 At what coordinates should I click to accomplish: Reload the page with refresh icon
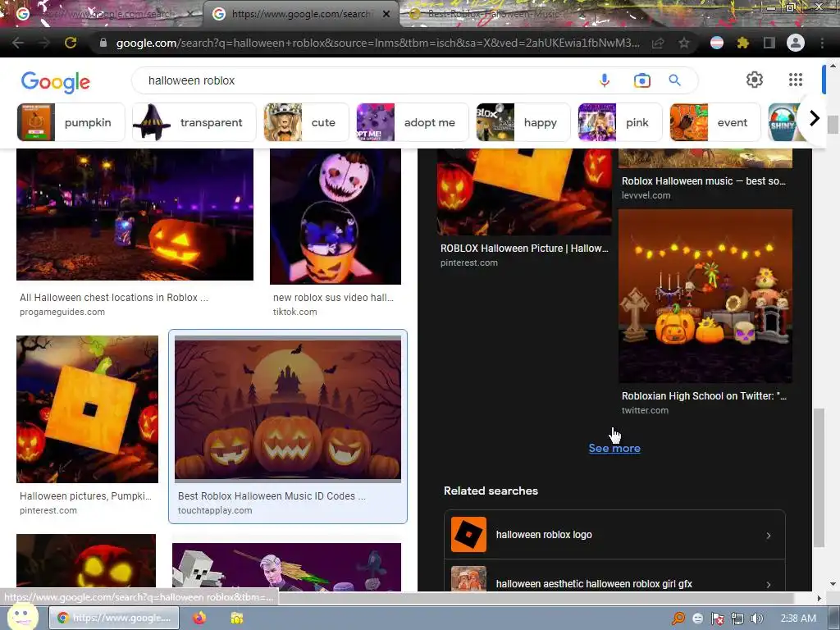pyautogui.click(x=71, y=43)
